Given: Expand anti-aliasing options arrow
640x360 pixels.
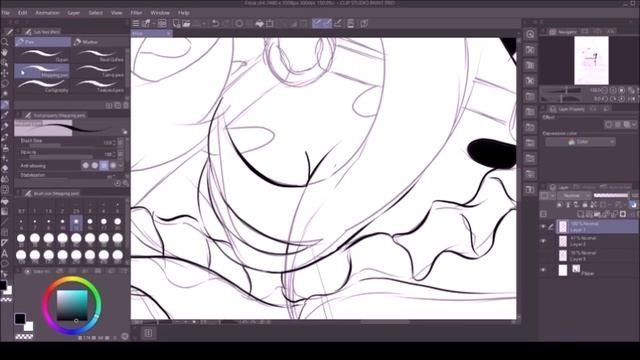Looking at the screenshot, I should [x=121, y=165].
